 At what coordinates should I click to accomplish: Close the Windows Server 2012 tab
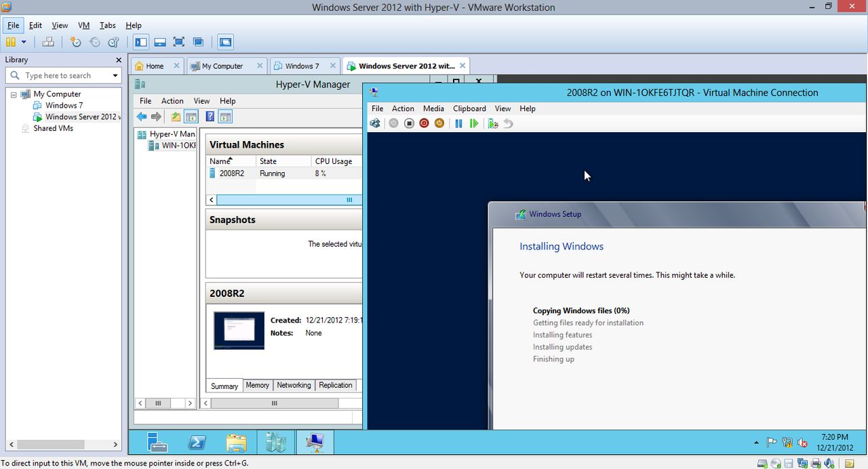click(462, 66)
